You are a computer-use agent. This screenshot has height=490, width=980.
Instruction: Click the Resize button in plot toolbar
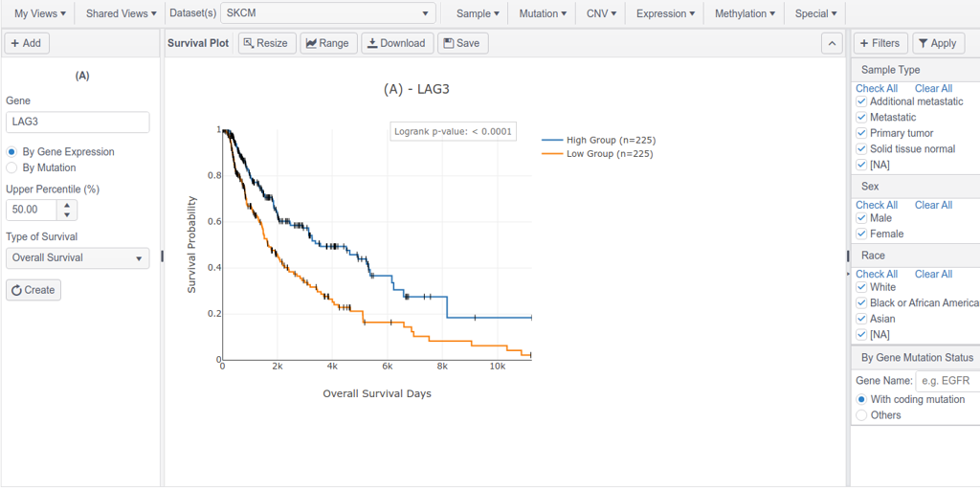265,43
